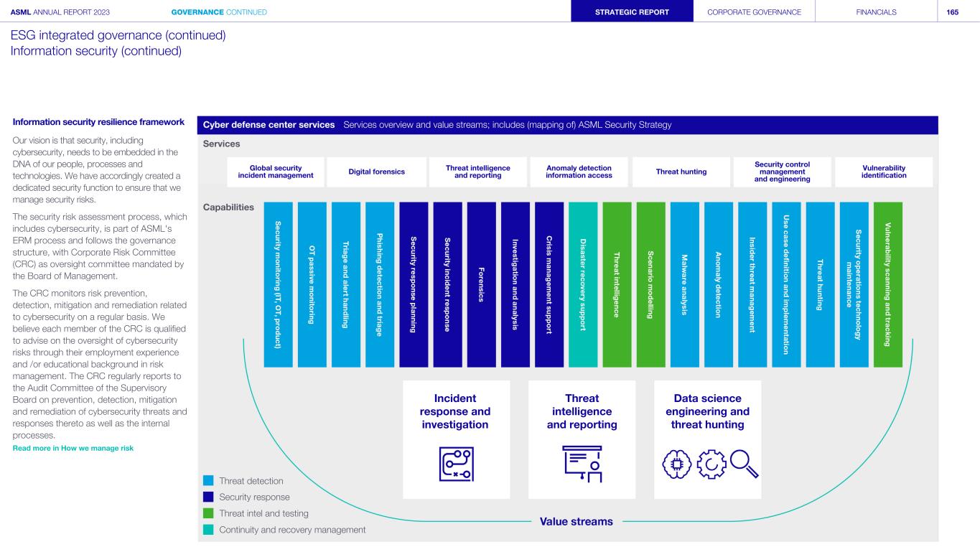This screenshot has height=552, width=980.
Task: Click the Digital forensics service box
Action: click(376, 172)
